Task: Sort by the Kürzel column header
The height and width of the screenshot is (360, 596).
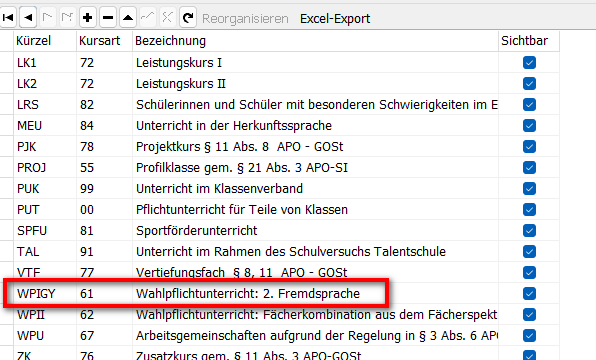Action: coord(45,41)
